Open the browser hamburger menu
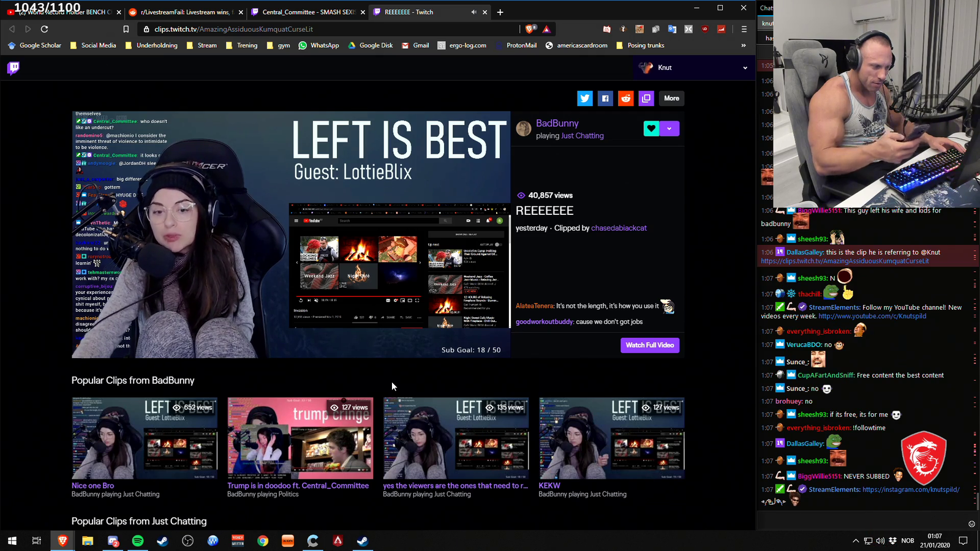Image resolution: width=980 pixels, height=551 pixels. tap(744, 29)
